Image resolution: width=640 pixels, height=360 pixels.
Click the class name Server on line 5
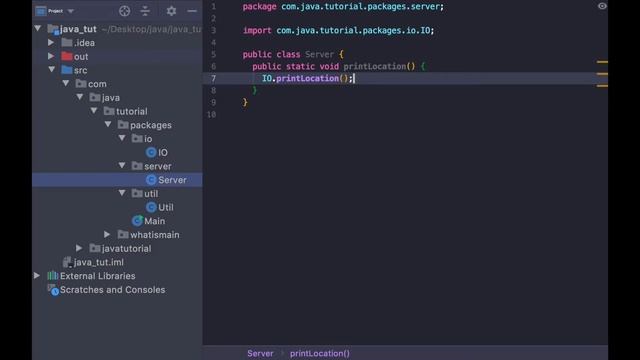click(x=320, y=54)
